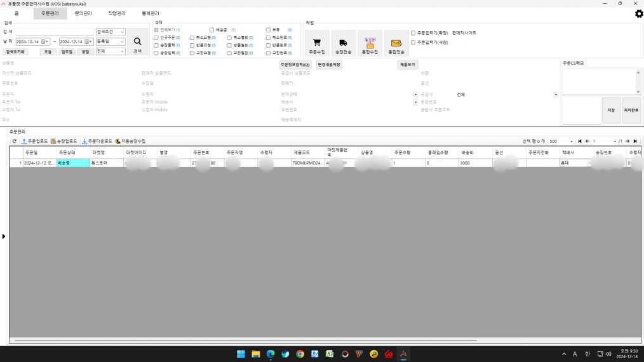This screenshot has height=362, width=644.
Task: Click the 검색초기화 reset button
Action: coord(16,52)
